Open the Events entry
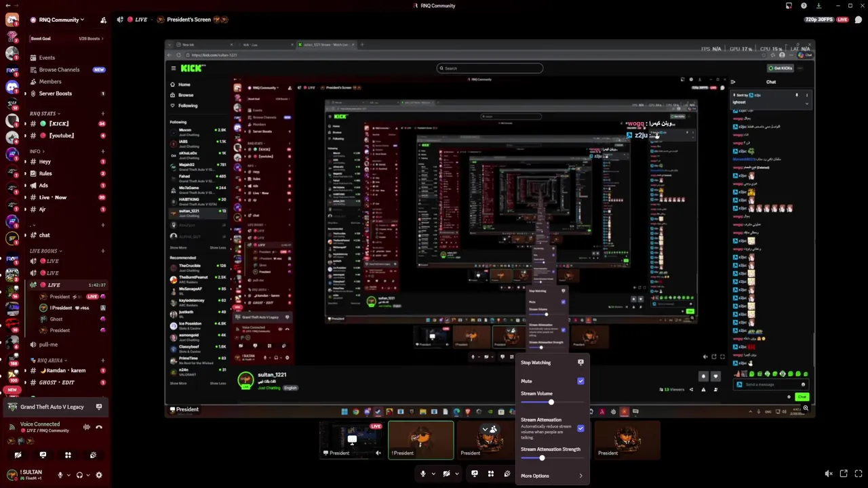868x488 pixels. point(66,58)
